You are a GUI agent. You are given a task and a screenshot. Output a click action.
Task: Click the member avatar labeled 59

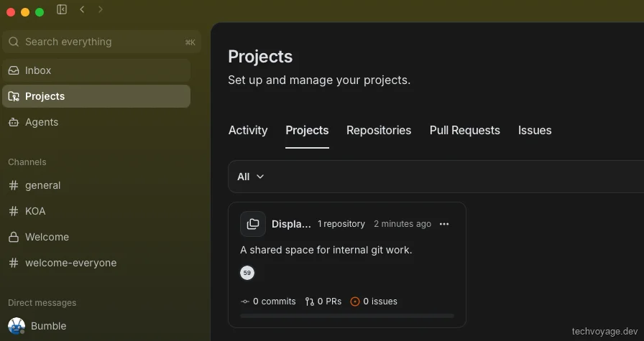point(247,273)
